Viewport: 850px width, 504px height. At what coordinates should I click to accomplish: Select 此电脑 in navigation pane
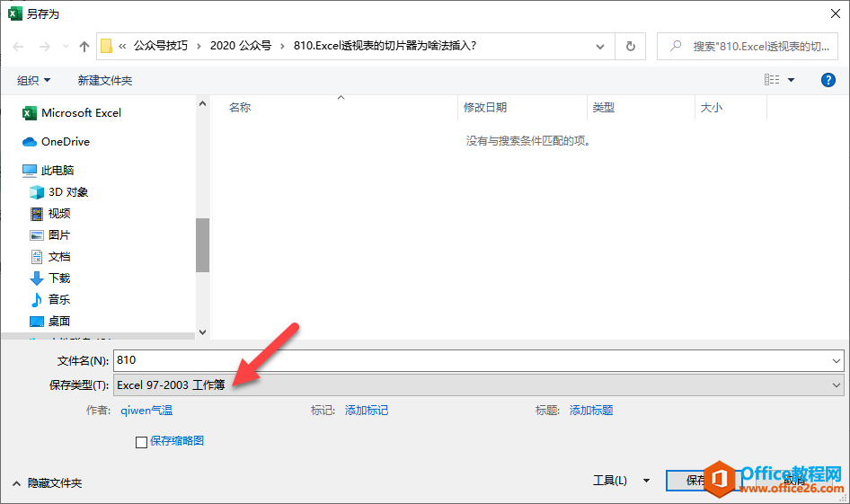click(48, 170)
